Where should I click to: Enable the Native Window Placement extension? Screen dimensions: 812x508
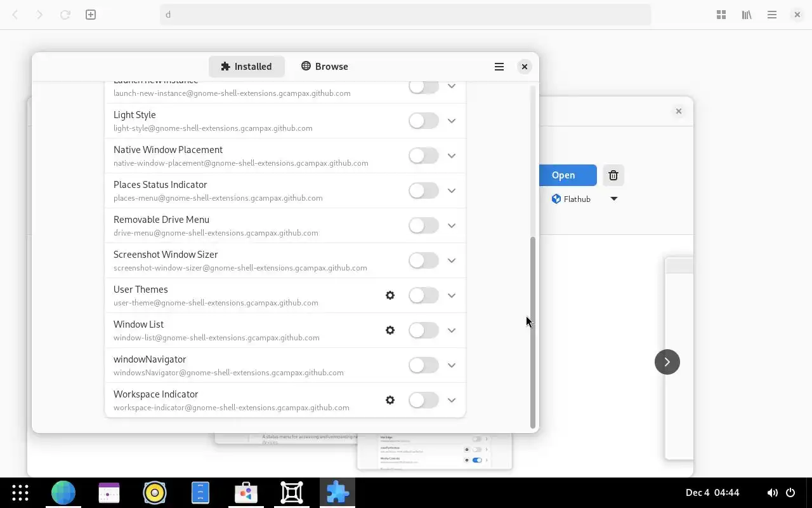click(424, 156)
